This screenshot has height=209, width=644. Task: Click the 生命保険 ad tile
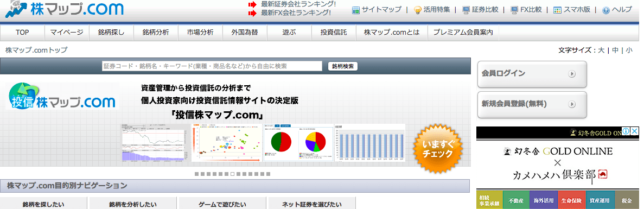pyautogui.click(x=572, y=200)
